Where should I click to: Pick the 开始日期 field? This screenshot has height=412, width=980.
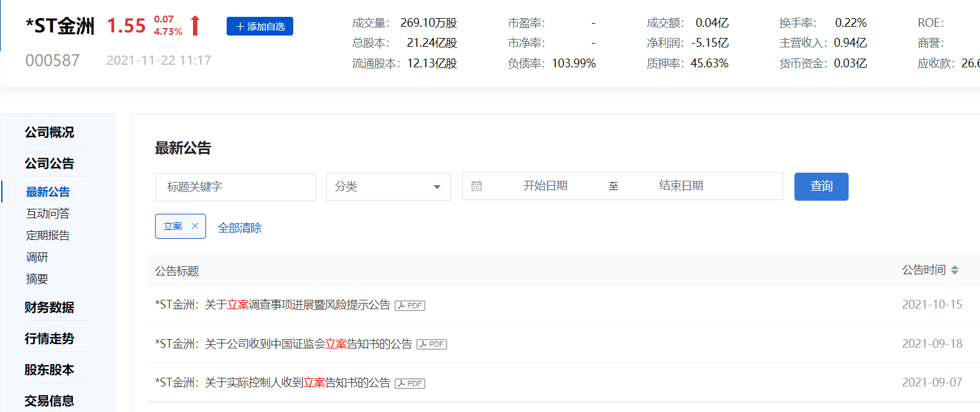point(545,186)
